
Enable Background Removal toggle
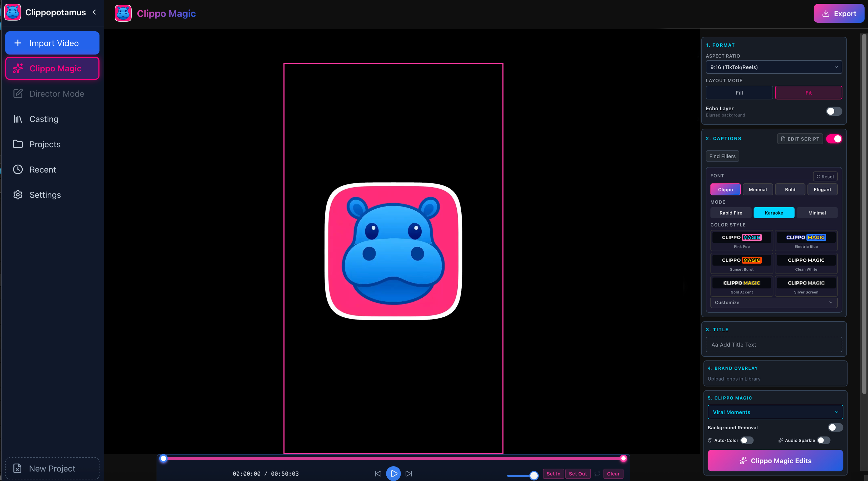click(836, 427)
